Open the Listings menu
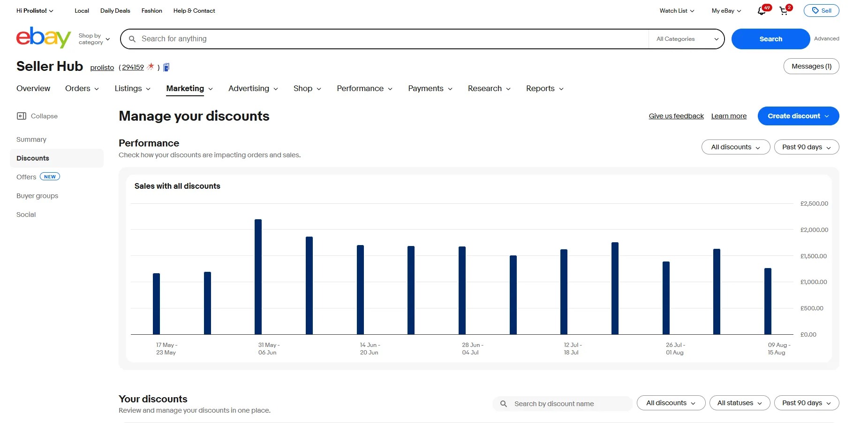Viewport: 868px width, 423px height. click(133, 88)
